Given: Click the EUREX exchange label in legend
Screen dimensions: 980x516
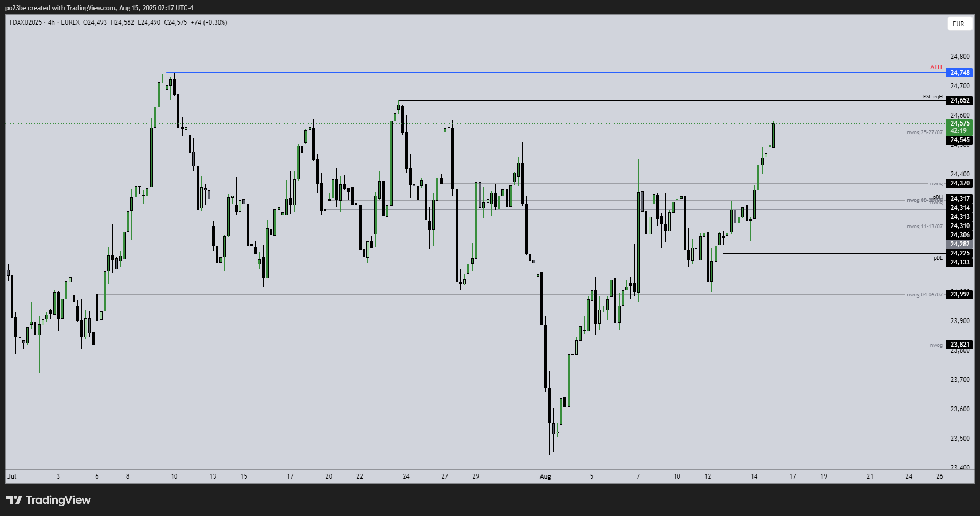Looking at the screenshot, I should (x=70, y=22).
